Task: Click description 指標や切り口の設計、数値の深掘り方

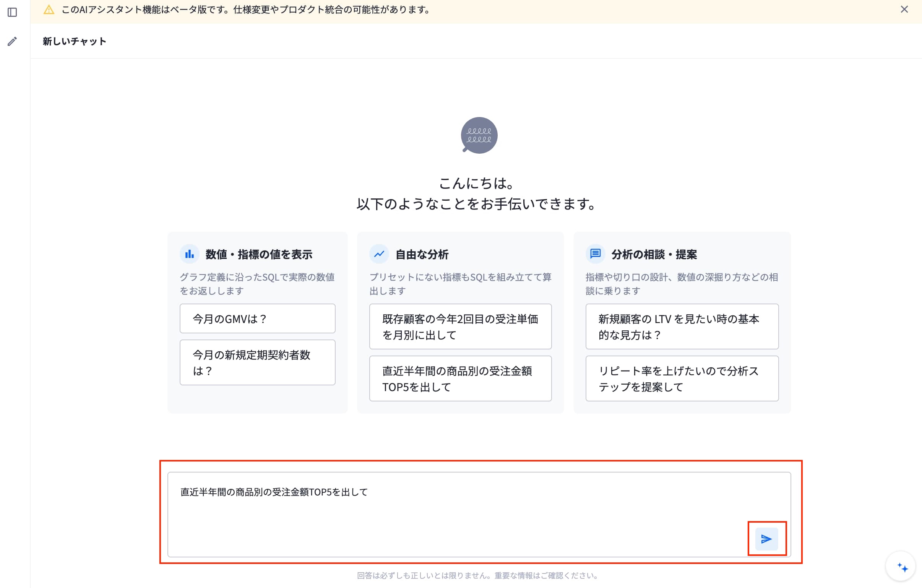Action: (x=682, y=284)
